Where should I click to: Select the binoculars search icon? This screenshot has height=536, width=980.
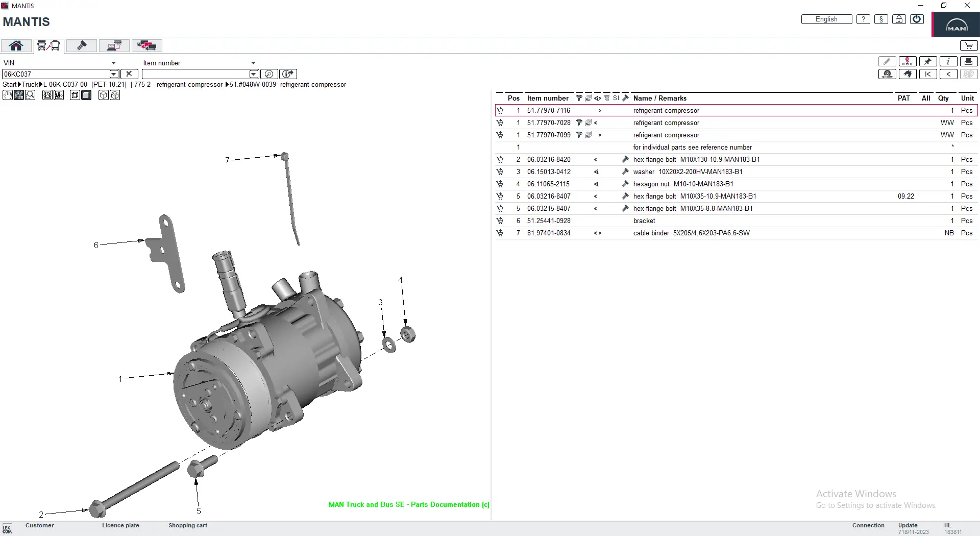pos(908,74)
